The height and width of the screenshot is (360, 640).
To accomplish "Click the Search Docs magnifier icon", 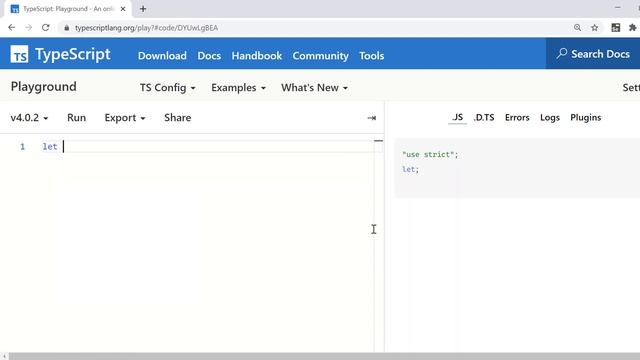I will coord(562,53).
